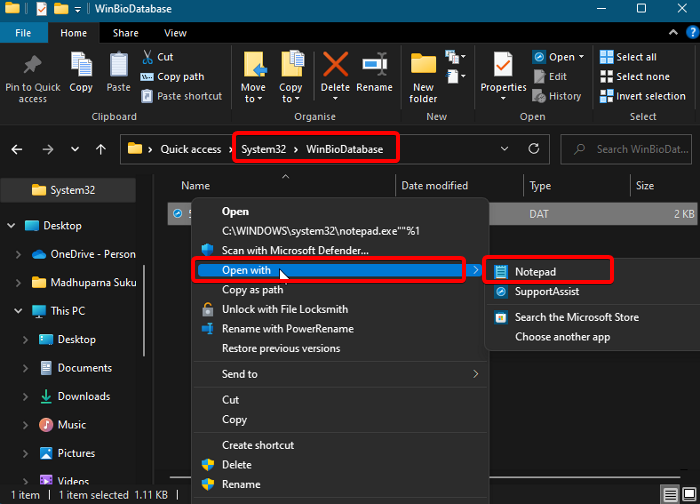The image size is (700, 504).
Task: Click the Cut scissors icon in ribbon
Action: [x=149, y=57]
